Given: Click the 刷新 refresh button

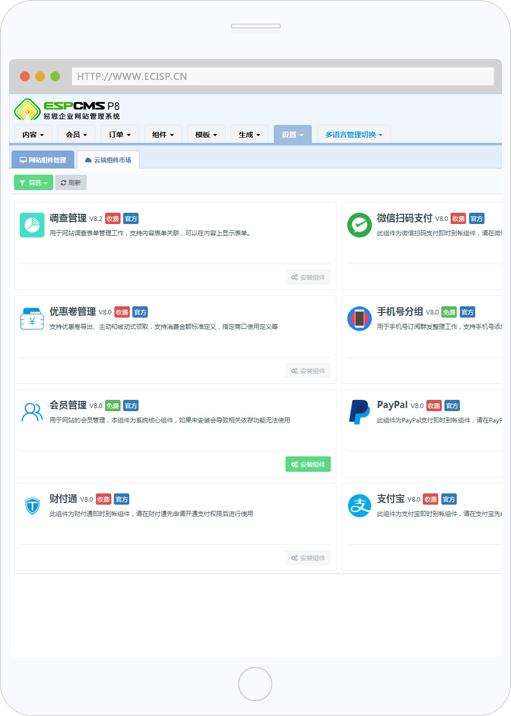Looking at the screenshot, I should tap(71, 183).
